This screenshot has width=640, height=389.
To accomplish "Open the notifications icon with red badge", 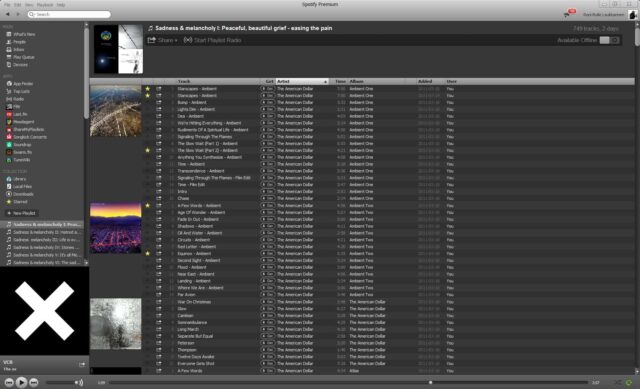I will (x=569, y=13).
